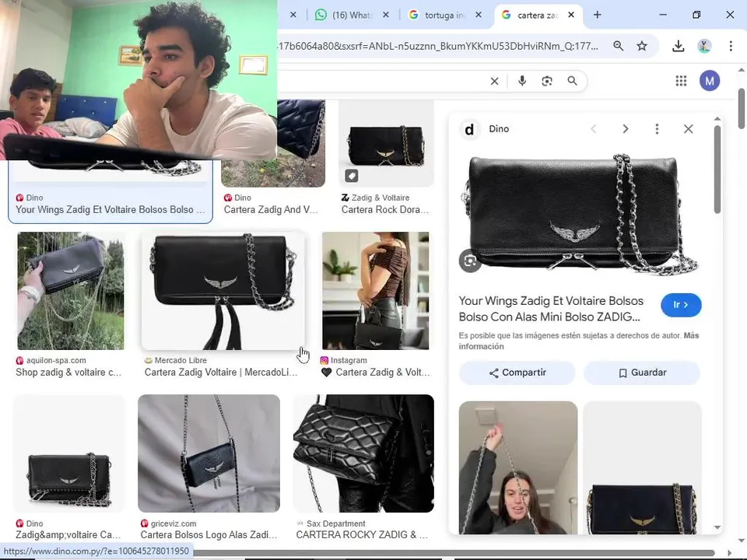Click CARTERA ROCKY ZADIG caption

(x=362, y=535)
